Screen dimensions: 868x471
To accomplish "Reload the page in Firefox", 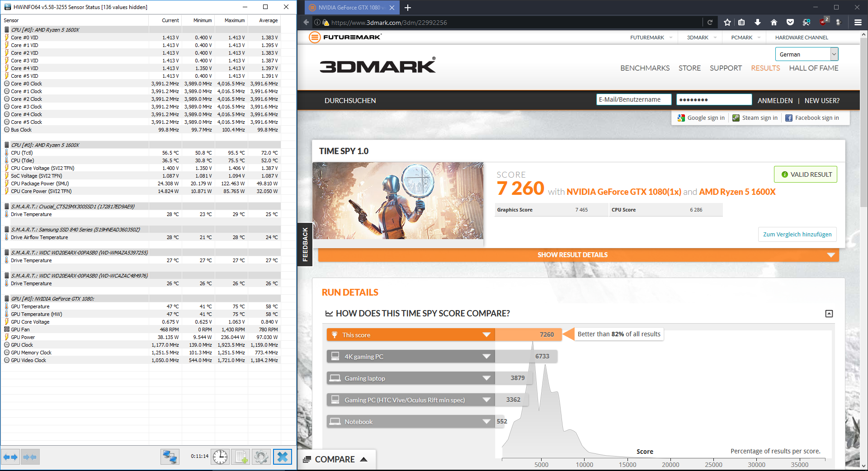I will [710, 22].
